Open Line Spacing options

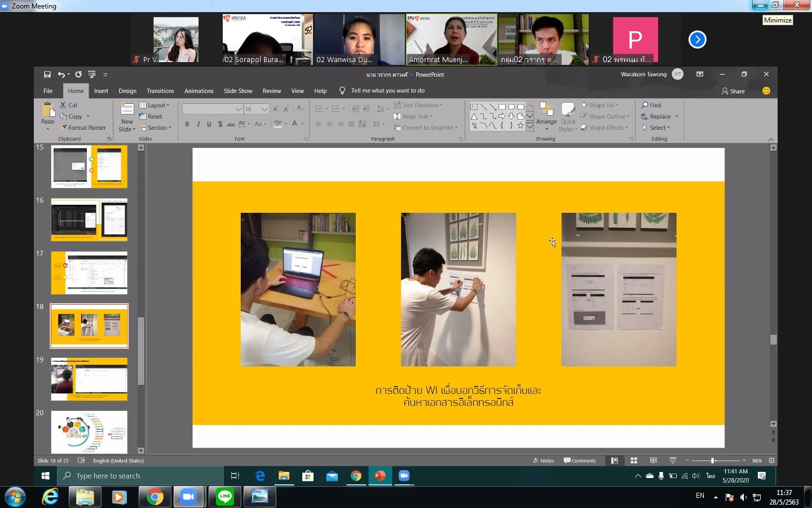click(382, 109)
